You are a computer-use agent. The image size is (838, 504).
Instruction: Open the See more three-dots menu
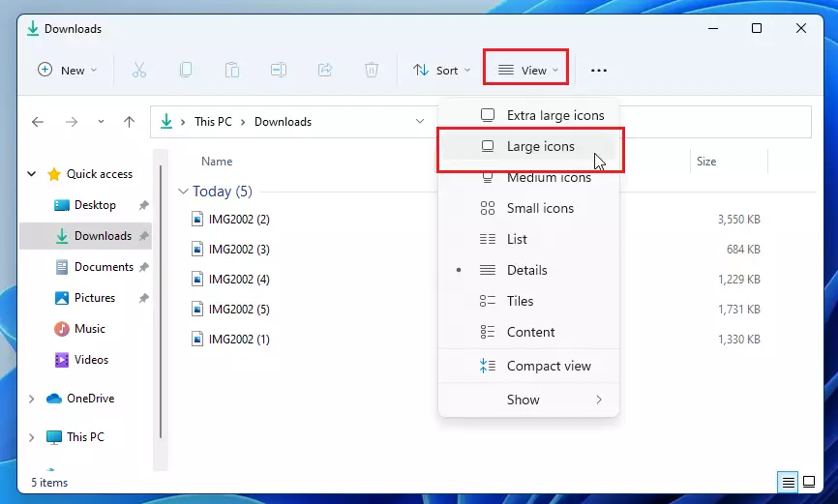(599, 71)
